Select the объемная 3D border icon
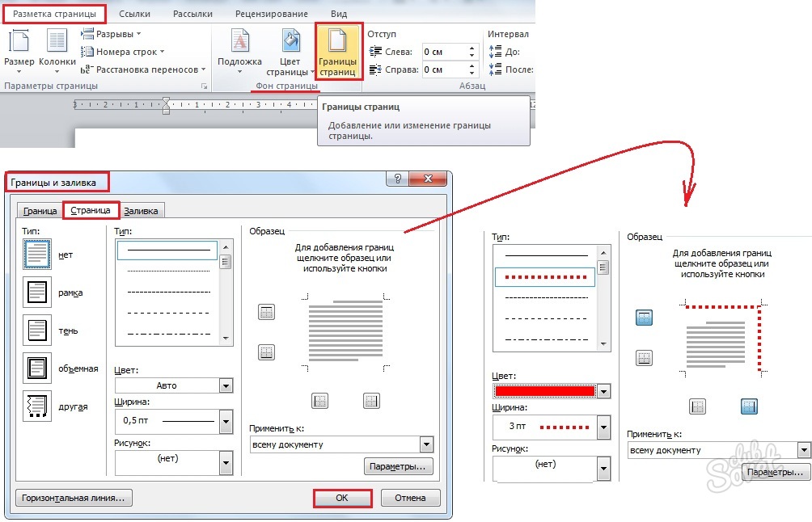Screen dimensions: 812x522 tap(38, 368)
